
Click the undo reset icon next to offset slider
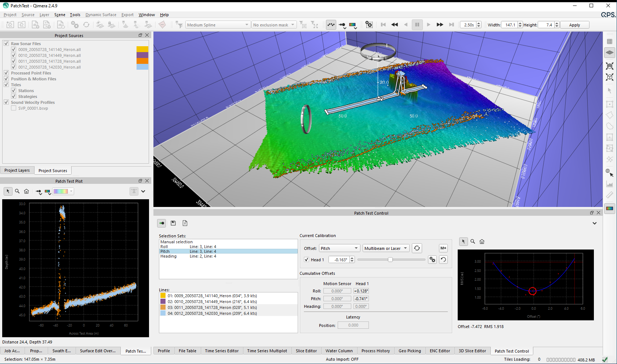click(x=443, y=260)
